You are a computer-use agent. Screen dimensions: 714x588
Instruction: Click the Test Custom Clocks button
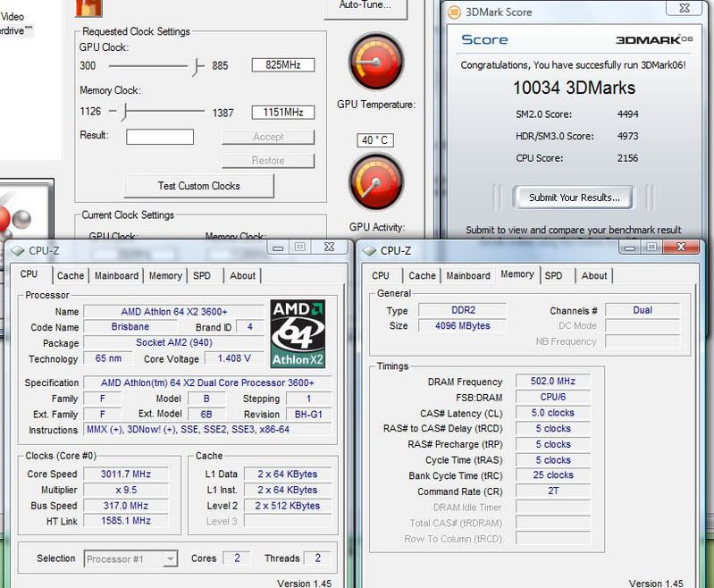pos(199,186)
